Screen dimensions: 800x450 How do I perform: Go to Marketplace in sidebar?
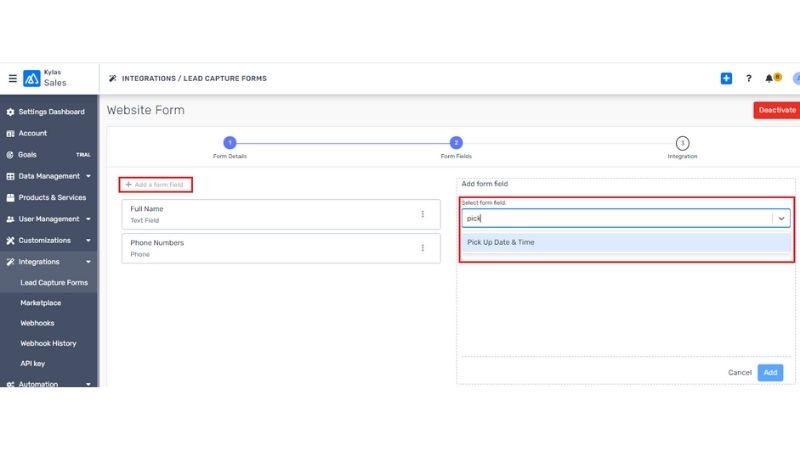click(40, 303)
